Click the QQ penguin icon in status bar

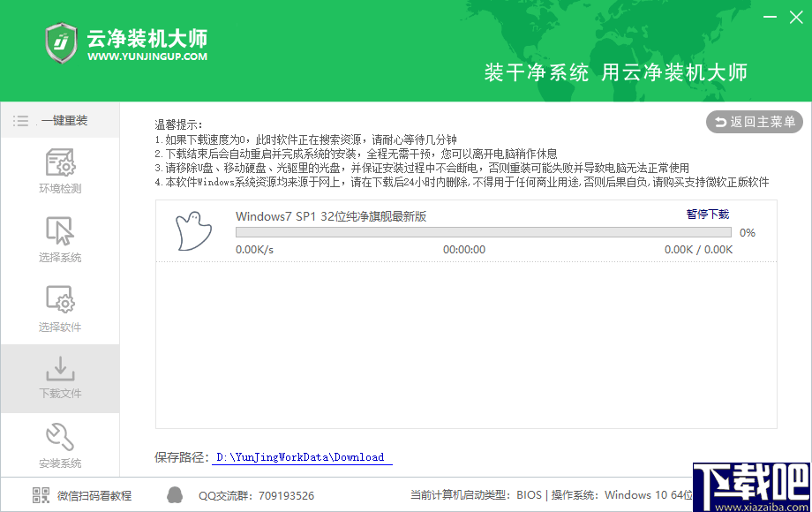[173, 495]
